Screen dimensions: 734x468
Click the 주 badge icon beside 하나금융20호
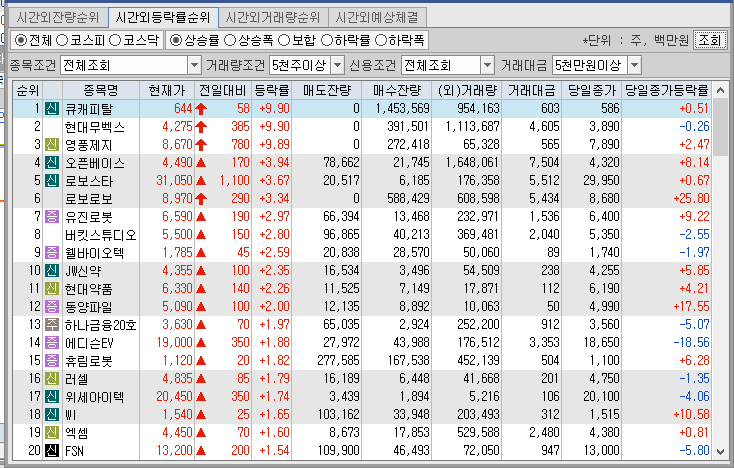51,324
